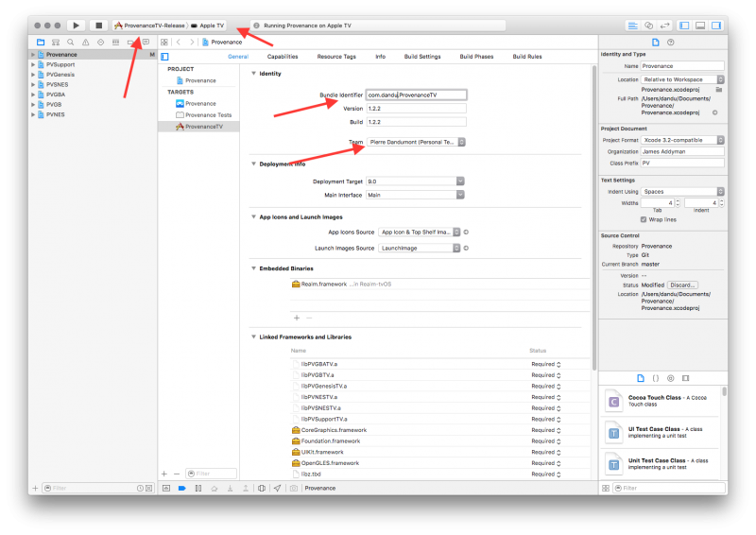Image resolution: width=756 pixels, height=535 pixels.
Task: Open the Test navigator
Action: 100,42
